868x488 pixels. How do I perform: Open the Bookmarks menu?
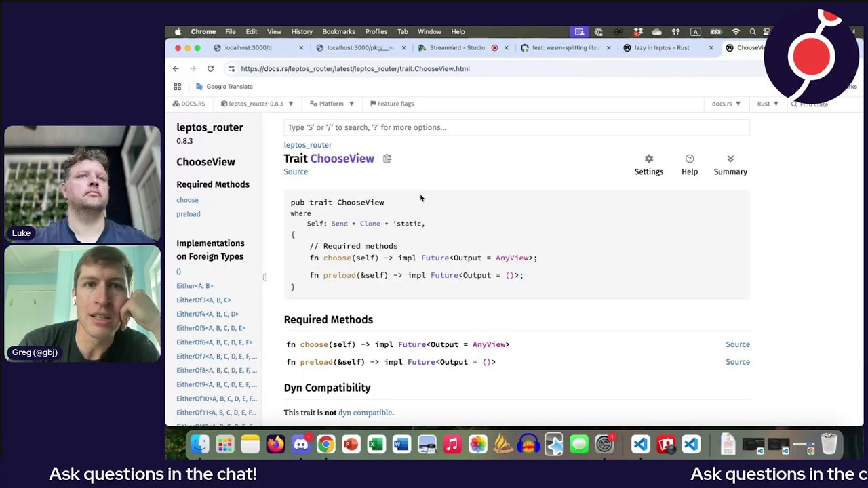tap(339, 32)
